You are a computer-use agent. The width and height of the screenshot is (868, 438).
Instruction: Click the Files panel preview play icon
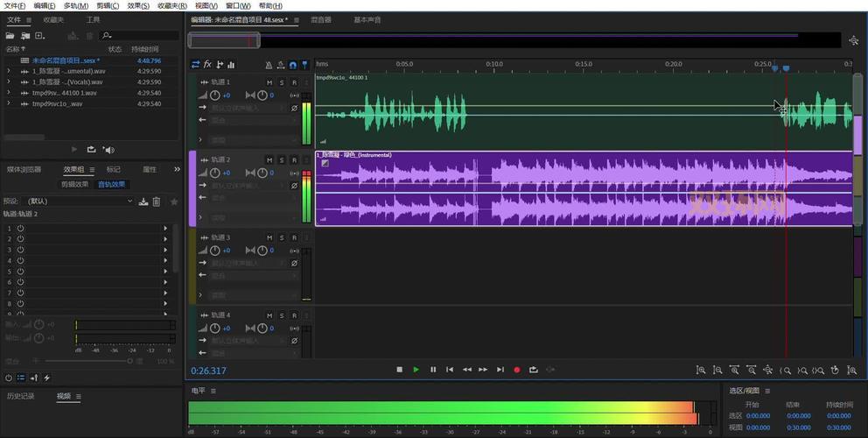click(x=74, y=150)
